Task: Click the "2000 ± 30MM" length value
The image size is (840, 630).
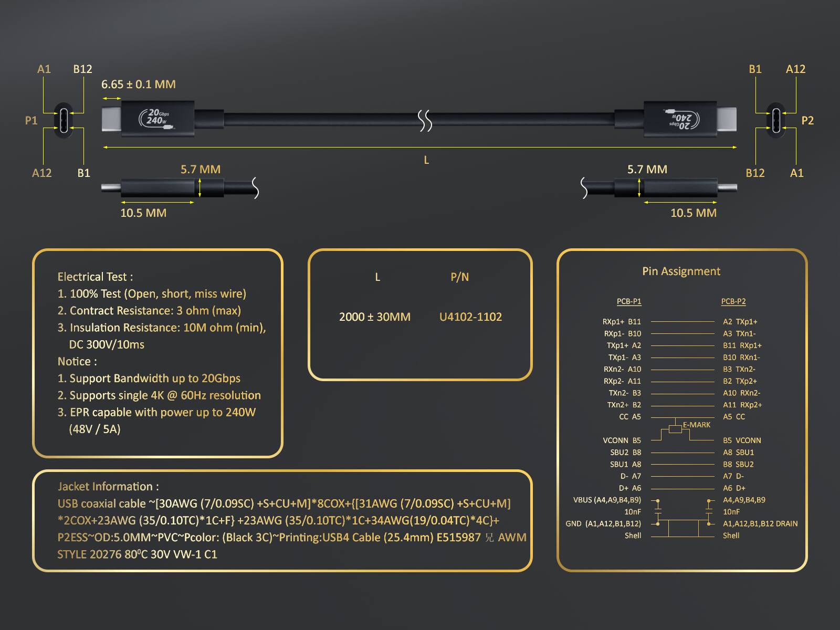Action: click(x=375, y=317)
